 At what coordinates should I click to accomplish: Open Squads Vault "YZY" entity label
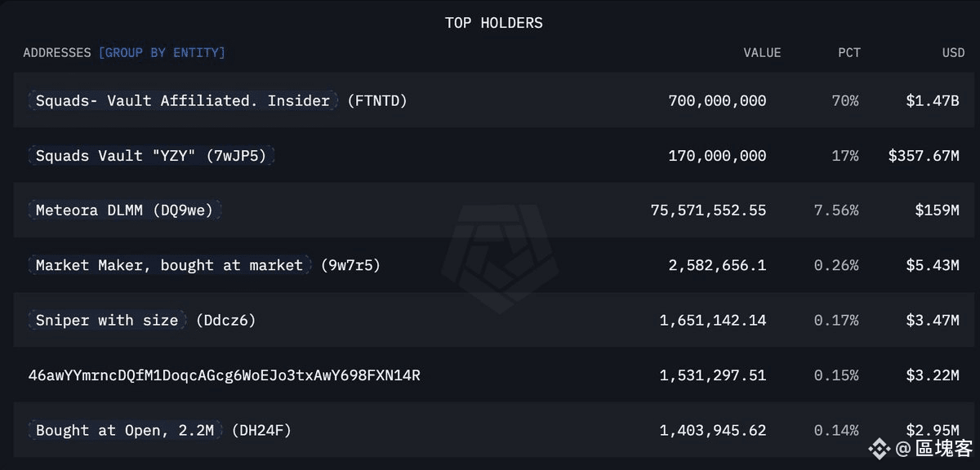coord(151,155)
